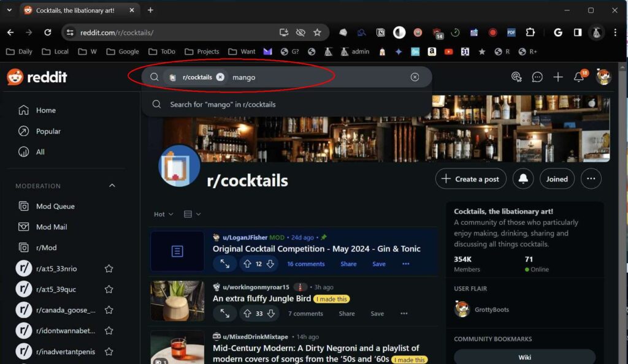Viewport: 628px width, 364px height.
Task: Expand the Jungle Bird post preview
Action: pos(225,313)
